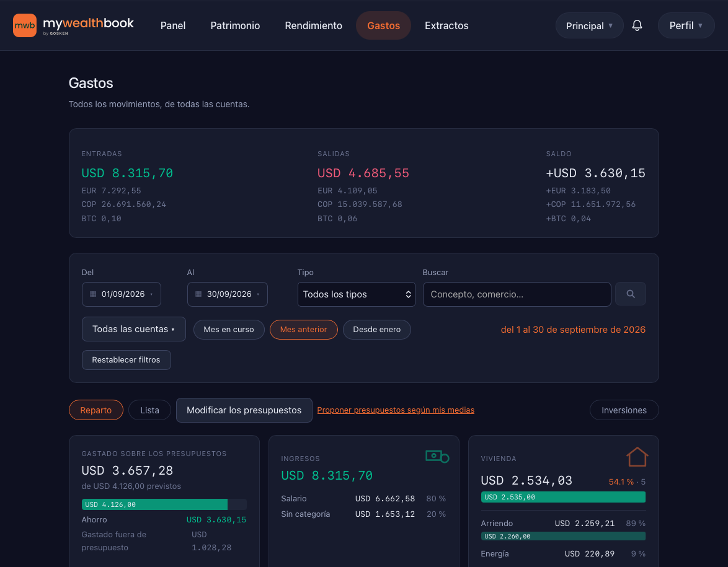Open the Extractos tab

446,25
